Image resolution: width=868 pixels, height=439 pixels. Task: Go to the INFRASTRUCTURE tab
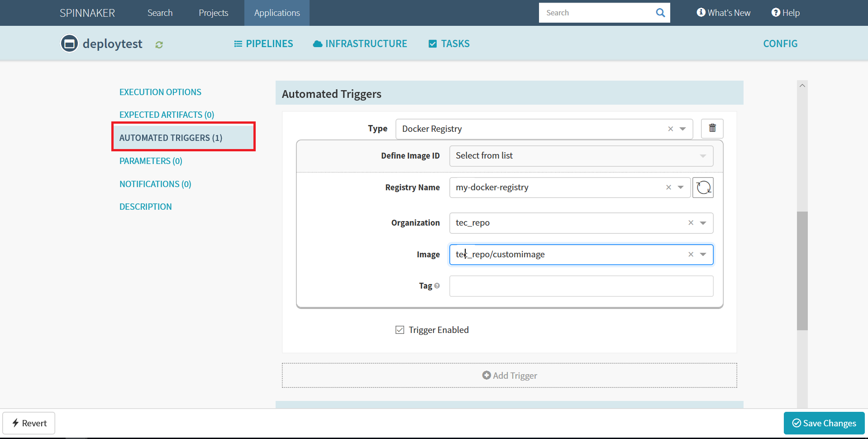(360, 43)
